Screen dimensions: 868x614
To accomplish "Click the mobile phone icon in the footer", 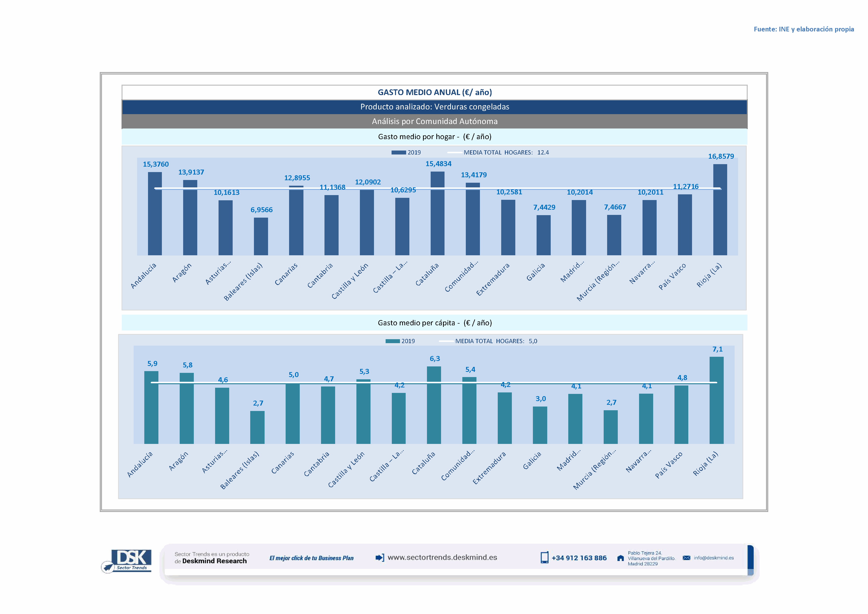I will tap(544, 558).
